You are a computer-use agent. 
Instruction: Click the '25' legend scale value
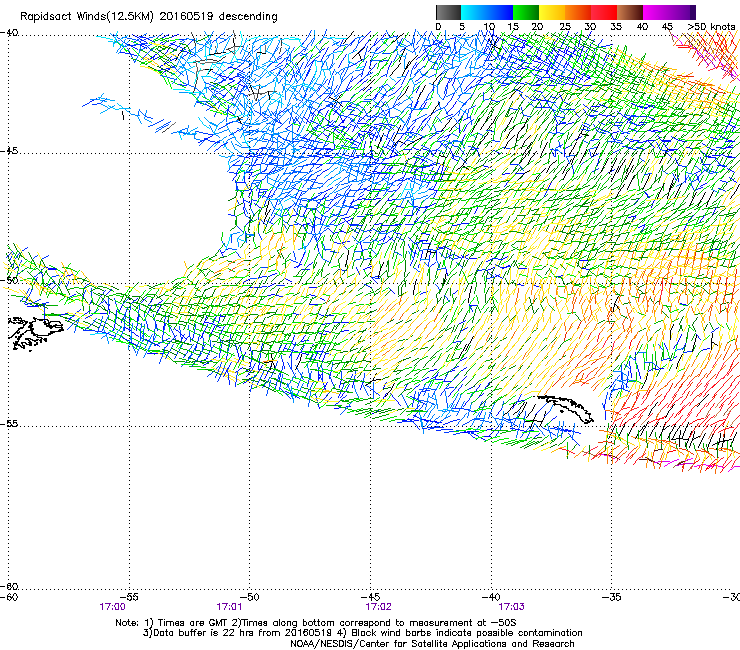click(565, 26)
